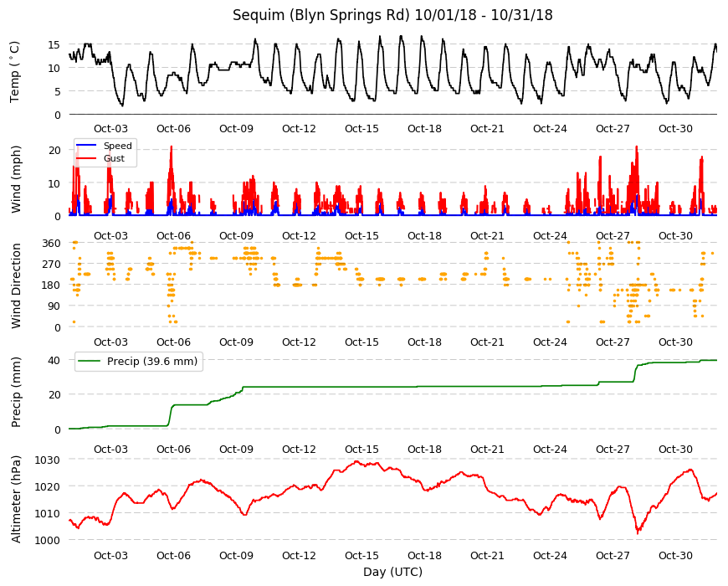Screen dimensions: 728x586
Task: Click the 'Wind Direction' axis label
Action: pos(16,285)
